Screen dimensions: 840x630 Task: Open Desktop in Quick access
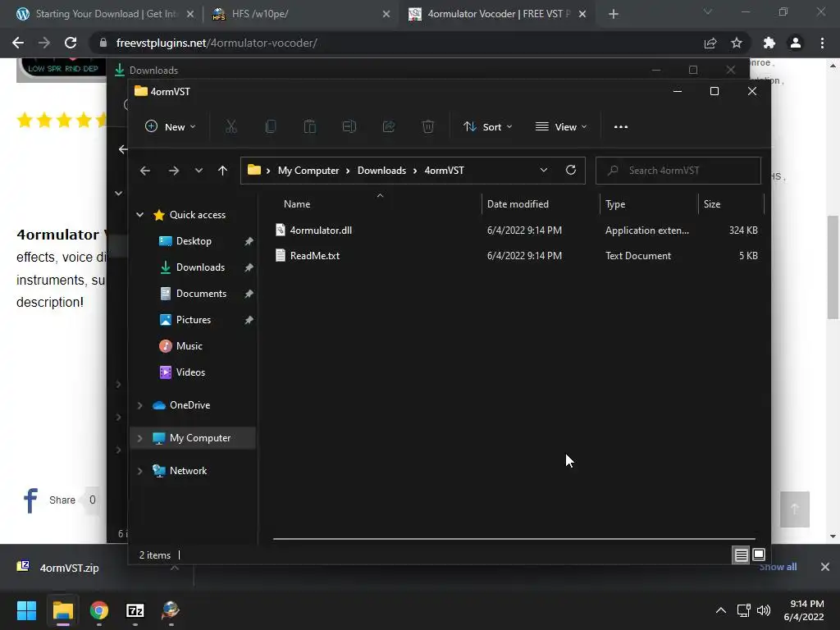[x=194, y=241]
